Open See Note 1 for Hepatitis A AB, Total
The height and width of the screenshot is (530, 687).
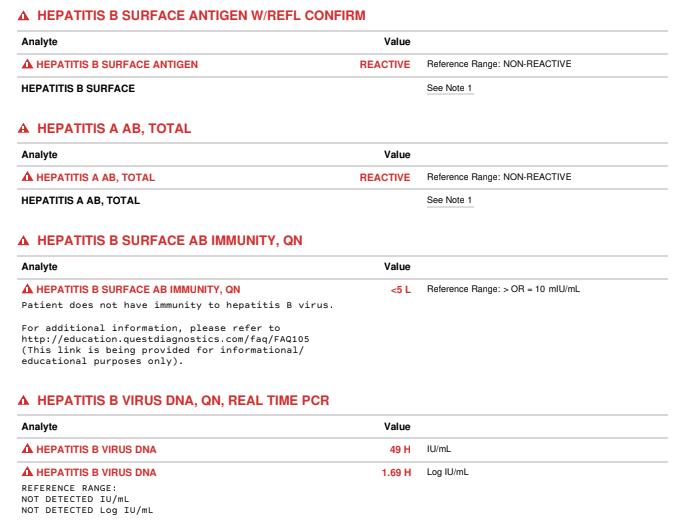[450, 200]
